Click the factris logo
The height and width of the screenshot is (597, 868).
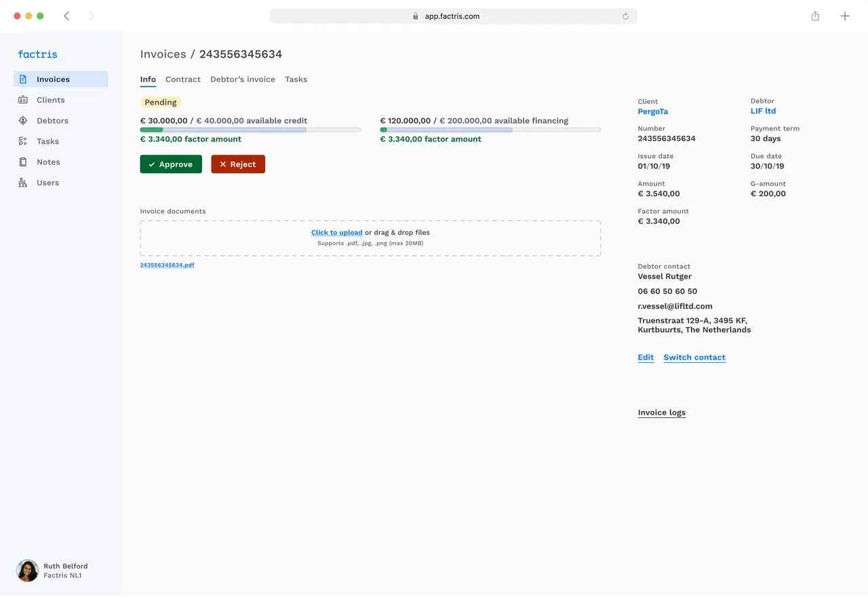(38, 54)
